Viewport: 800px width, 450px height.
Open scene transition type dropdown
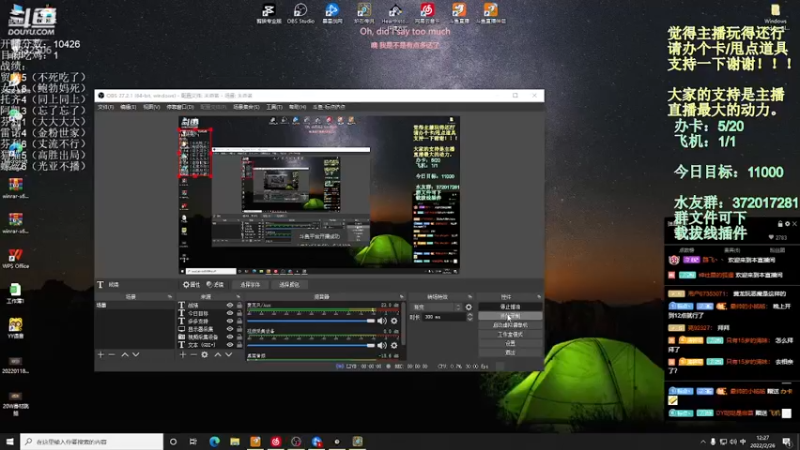[437, 307]
